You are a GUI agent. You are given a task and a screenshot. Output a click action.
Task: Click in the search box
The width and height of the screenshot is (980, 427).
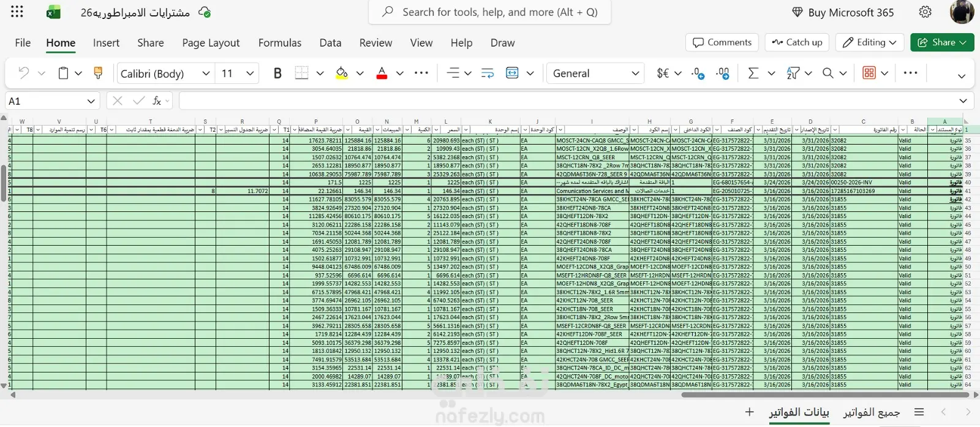click(490, 12)
